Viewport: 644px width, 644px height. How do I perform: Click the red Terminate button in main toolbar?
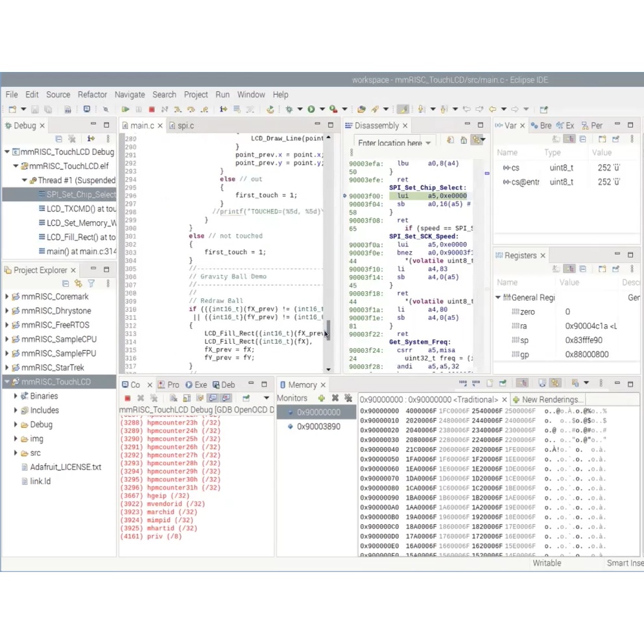click(x=152, y=109)
